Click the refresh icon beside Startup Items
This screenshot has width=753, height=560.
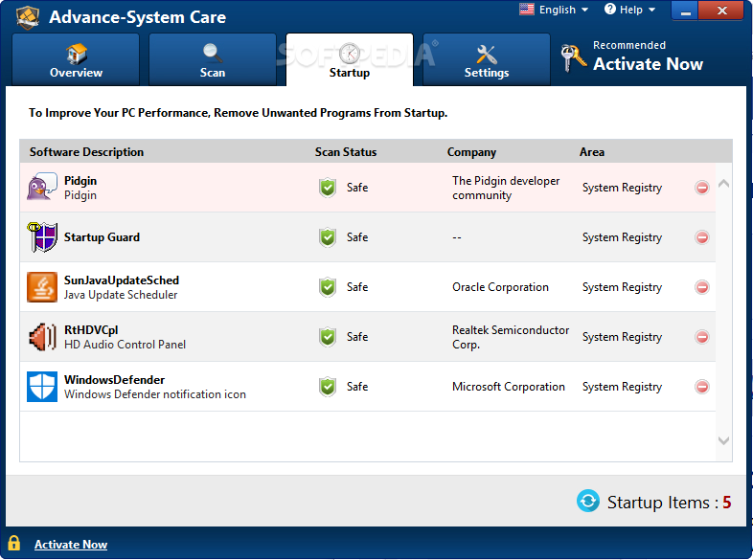pyautogui.click(x=588, y=502)
